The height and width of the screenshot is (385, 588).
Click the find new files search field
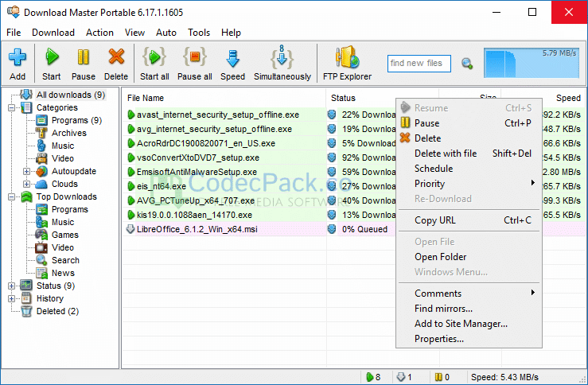click(419, 64)
